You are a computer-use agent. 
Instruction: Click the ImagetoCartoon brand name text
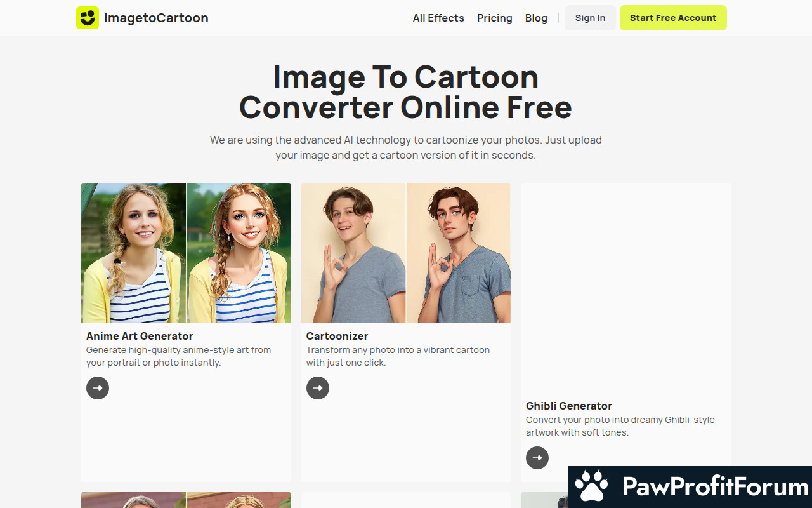pyautogui.click(x=156, y=18)
